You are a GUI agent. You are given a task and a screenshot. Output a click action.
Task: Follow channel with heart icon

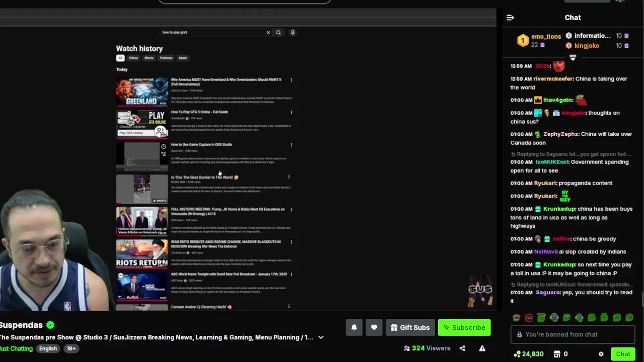click(374, 327)
